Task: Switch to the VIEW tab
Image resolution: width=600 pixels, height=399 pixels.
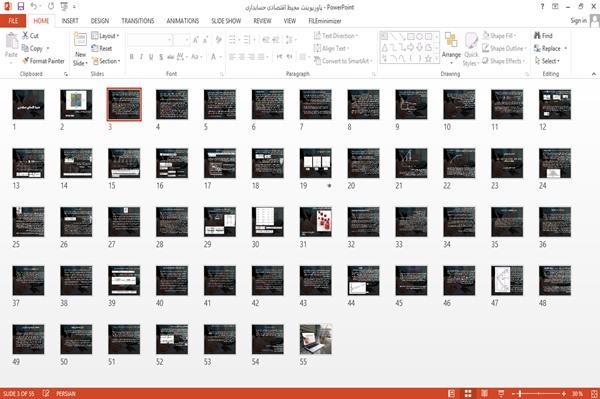Action: (290, 21)
